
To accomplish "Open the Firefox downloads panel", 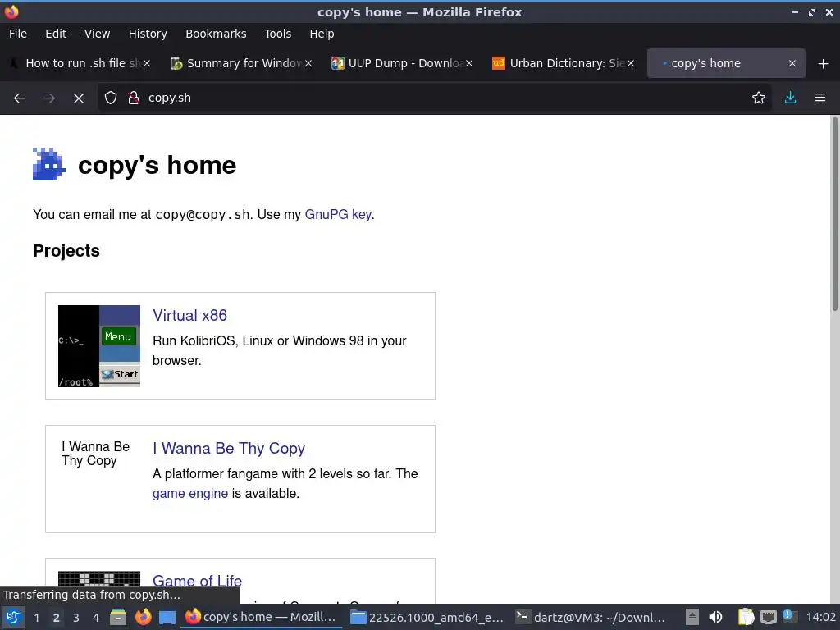I will [x=790, y=98].
